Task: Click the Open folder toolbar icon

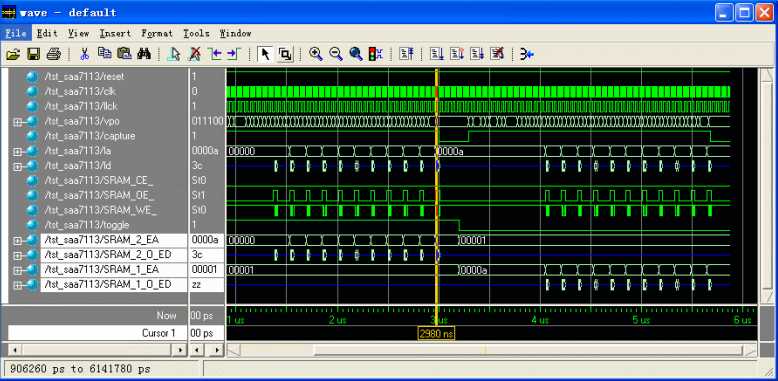Action: tap(13, 54)
